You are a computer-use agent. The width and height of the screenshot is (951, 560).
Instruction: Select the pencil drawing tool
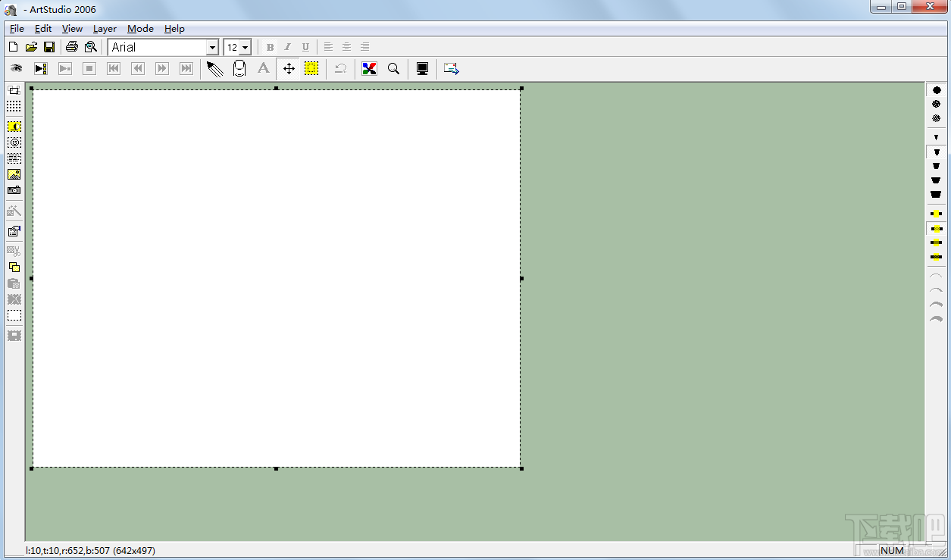pyautogui.click(x=215, y=69)
